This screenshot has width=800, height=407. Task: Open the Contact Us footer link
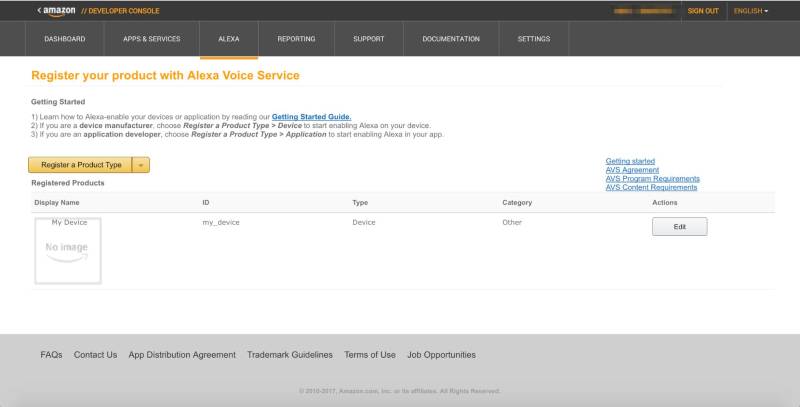(x=95, y=354)
